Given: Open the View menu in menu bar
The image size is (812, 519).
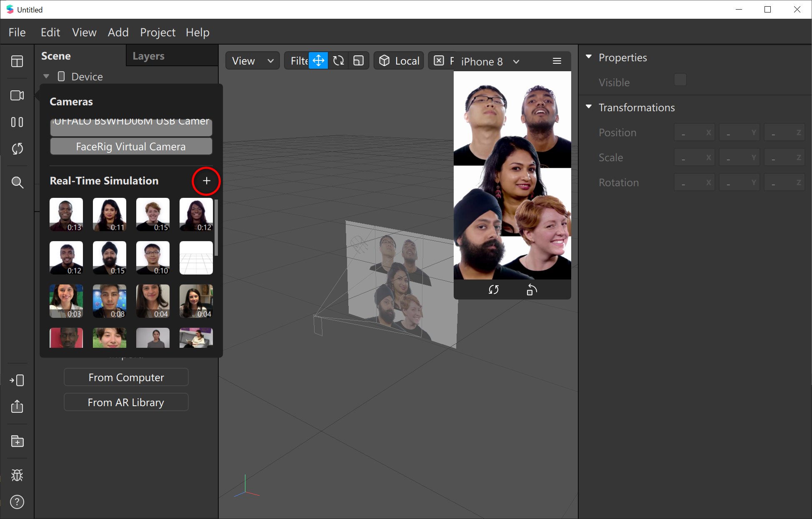Looking at the screenshot, I should pyautogui.click(x=84, y=32).
